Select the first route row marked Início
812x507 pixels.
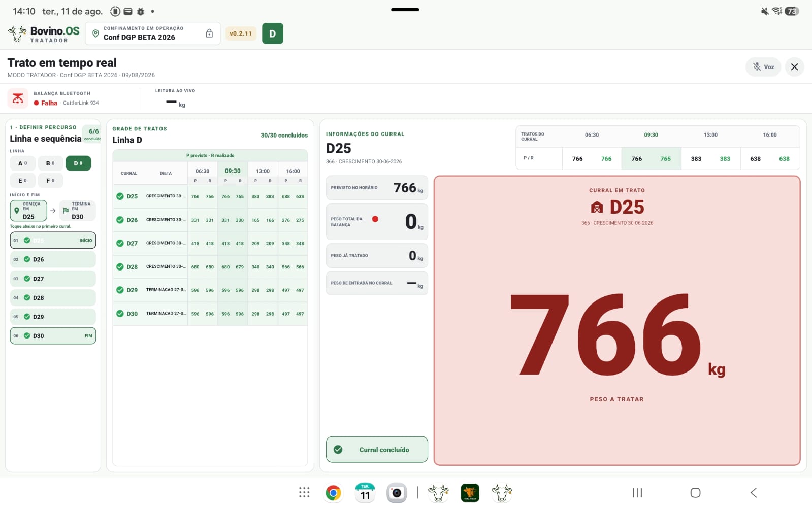(x=53, y=241)
